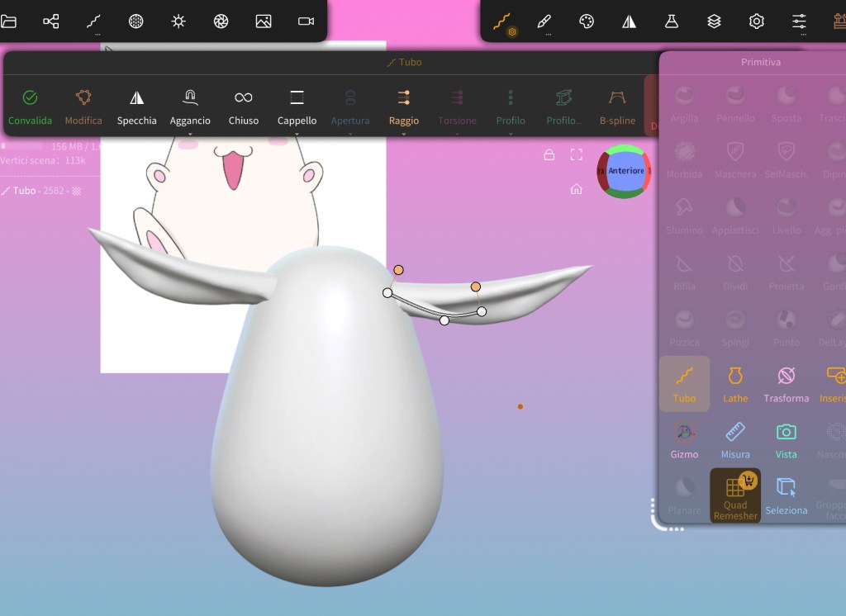Open the lighting sun menu
This screenshot has width=846, height=616.
178,21
